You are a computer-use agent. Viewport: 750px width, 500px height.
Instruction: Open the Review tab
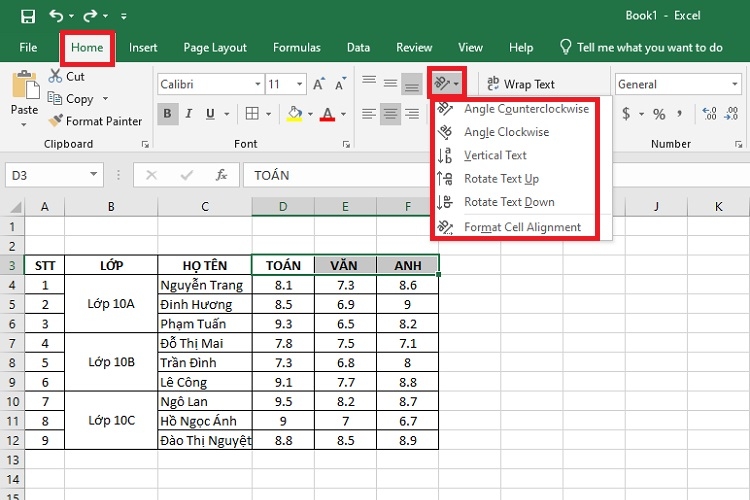pos(414,47)
